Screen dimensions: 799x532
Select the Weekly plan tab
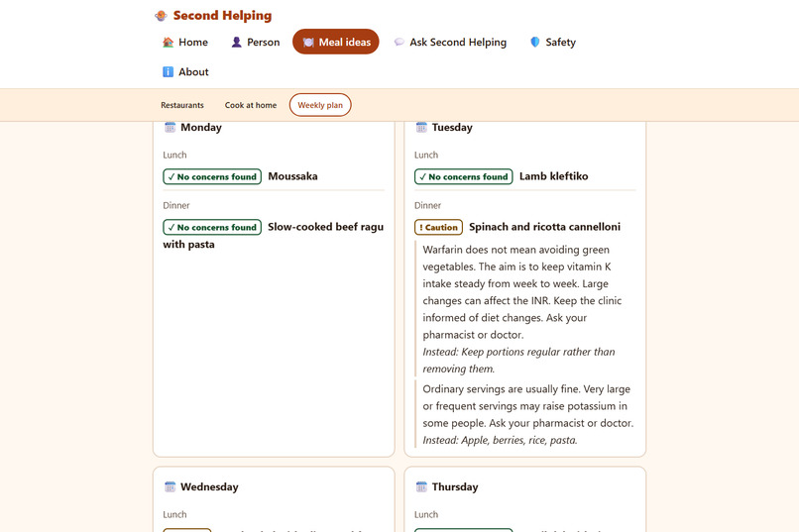(320, 105)
